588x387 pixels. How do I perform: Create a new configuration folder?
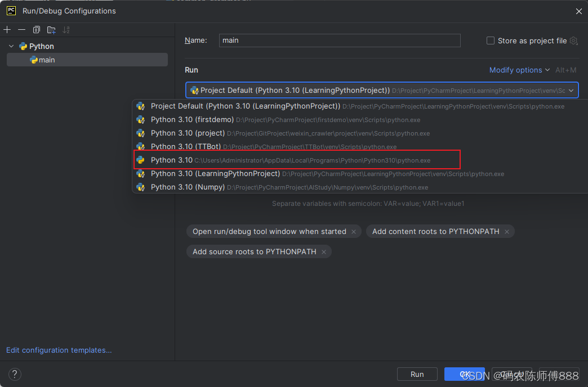51,30
